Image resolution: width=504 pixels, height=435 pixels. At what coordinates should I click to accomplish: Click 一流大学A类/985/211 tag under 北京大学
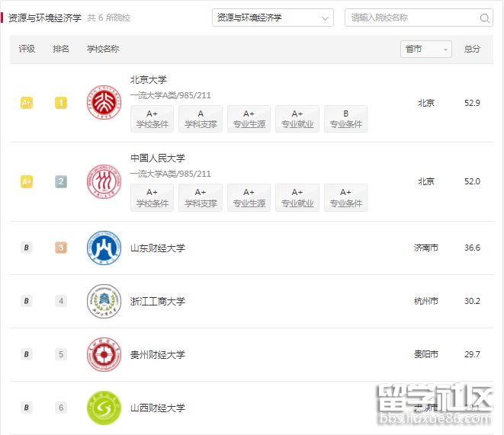(171, 95)
